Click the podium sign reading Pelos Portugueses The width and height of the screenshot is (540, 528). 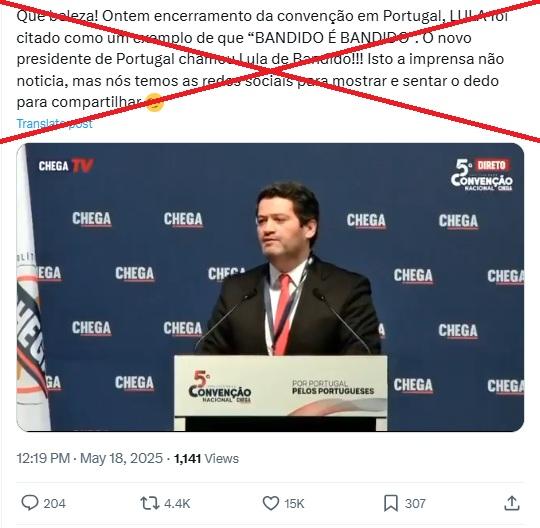[333, 387]
